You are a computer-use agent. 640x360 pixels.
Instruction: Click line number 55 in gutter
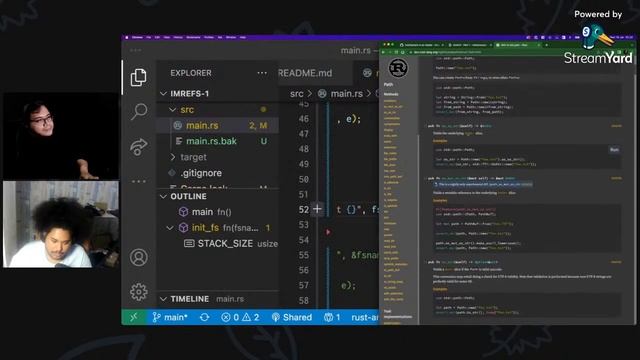(304, 255)
